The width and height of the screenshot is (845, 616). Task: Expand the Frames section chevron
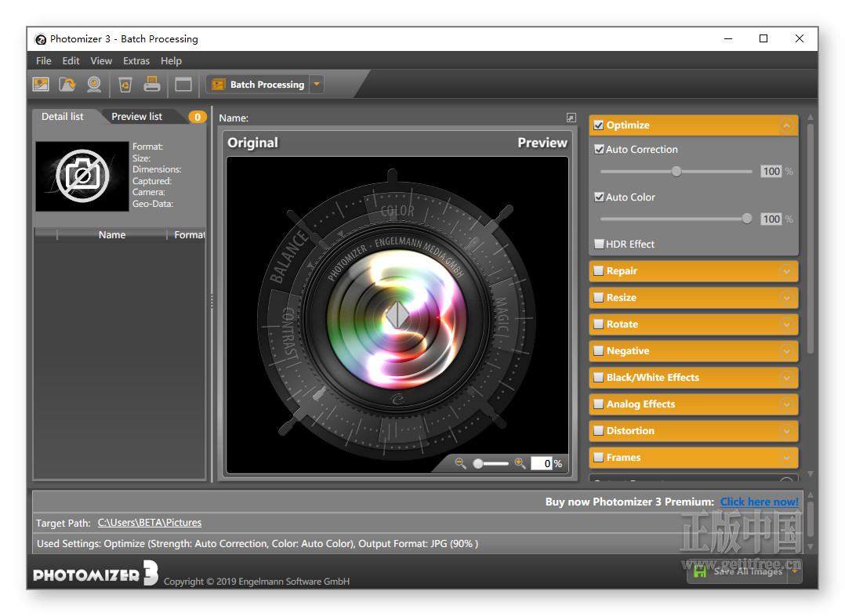pos(786,458)
